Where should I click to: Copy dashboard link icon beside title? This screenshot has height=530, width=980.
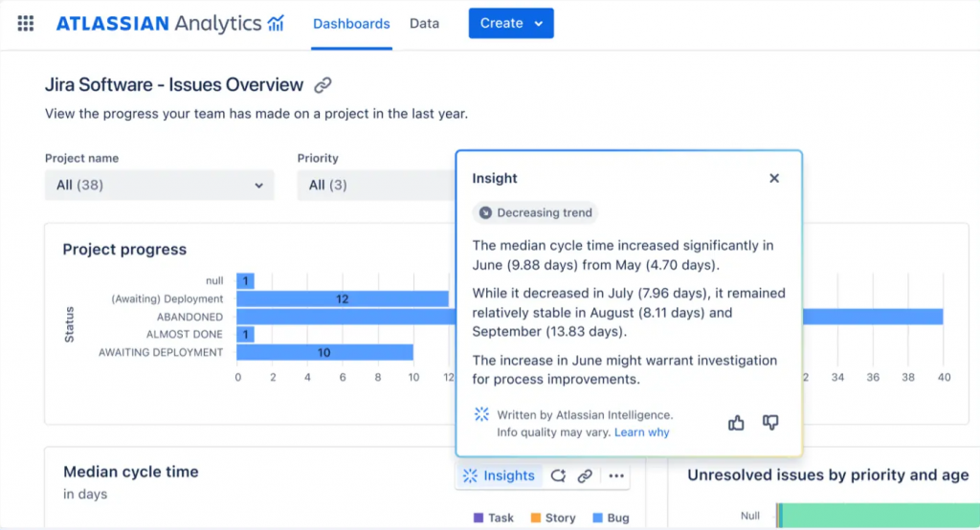323,85
